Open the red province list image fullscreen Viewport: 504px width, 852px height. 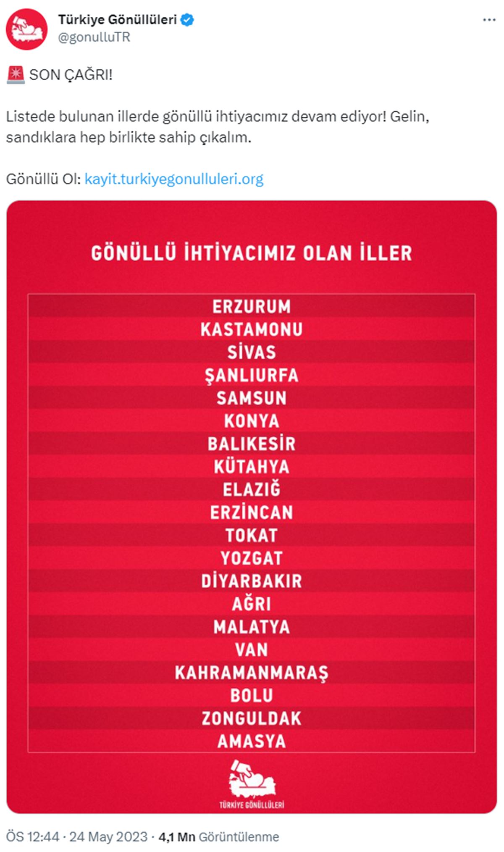(x=252, y=504)
